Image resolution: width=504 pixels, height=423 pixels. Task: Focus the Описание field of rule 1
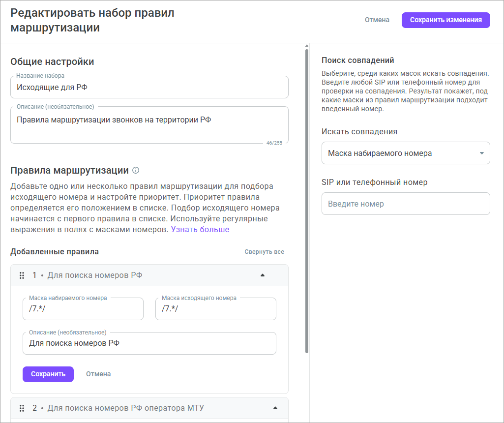(149, 343)
